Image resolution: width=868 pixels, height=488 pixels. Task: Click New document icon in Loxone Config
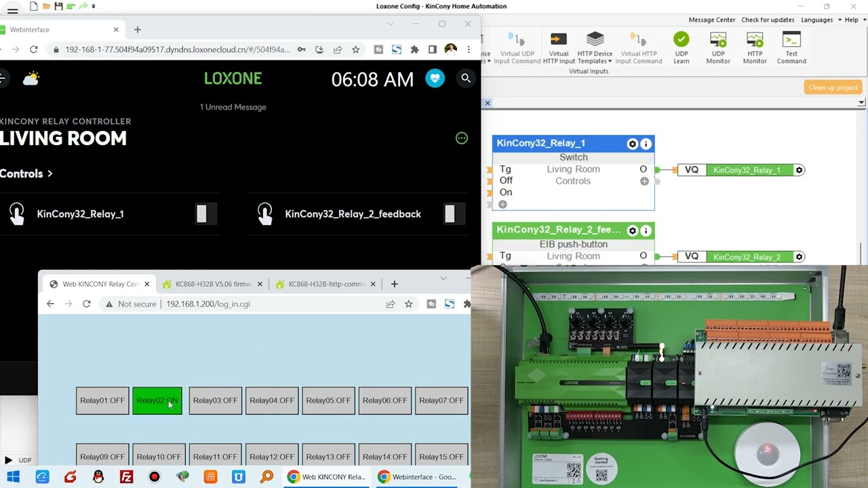pyautogui.click(x=33, y=6)
